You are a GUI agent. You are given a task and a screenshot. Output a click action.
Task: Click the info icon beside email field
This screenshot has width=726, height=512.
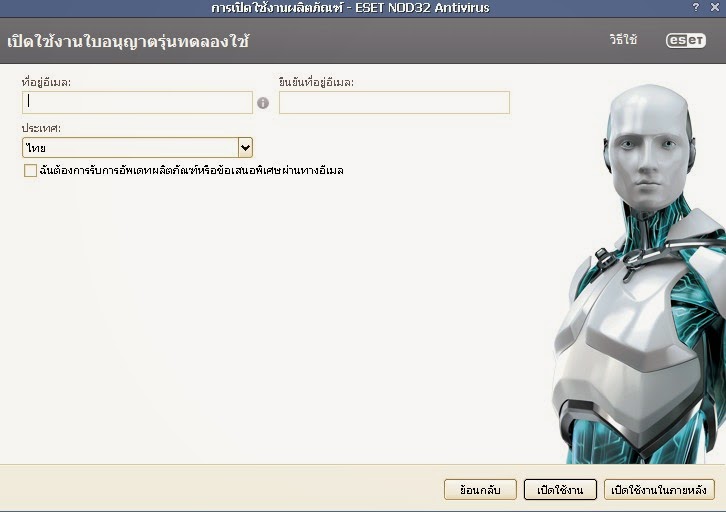263,103
